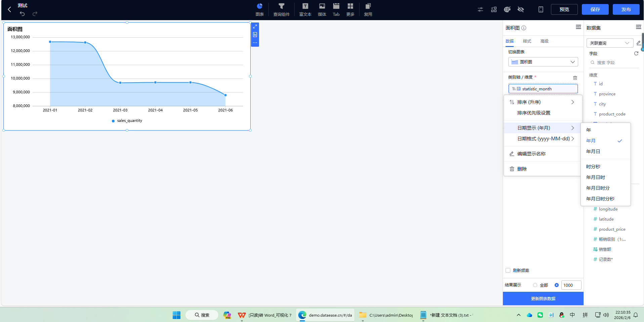
Task: Choose 删除 in the field context menu
Action: coord(543,169)
